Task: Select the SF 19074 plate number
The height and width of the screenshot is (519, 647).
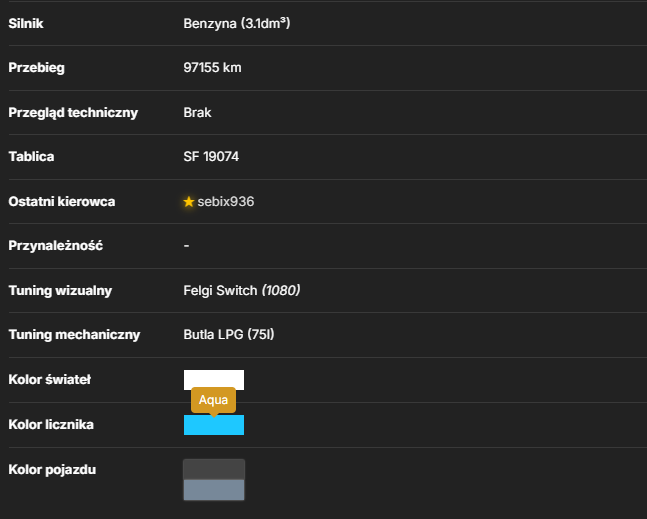Action: pos(211,157)
